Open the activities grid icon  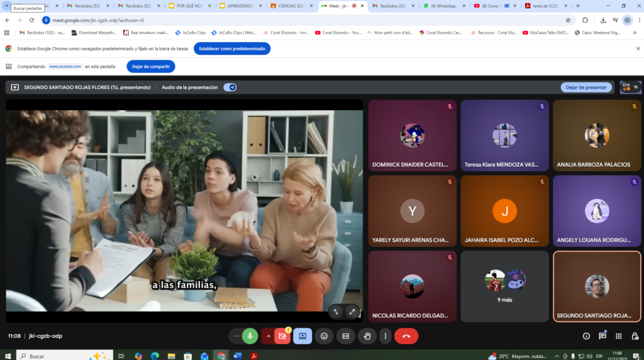(619, 336)
